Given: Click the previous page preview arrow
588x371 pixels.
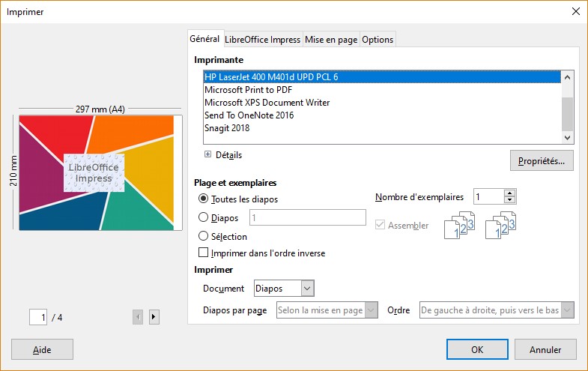Looking at the screenshot, I should coord(138,317).
